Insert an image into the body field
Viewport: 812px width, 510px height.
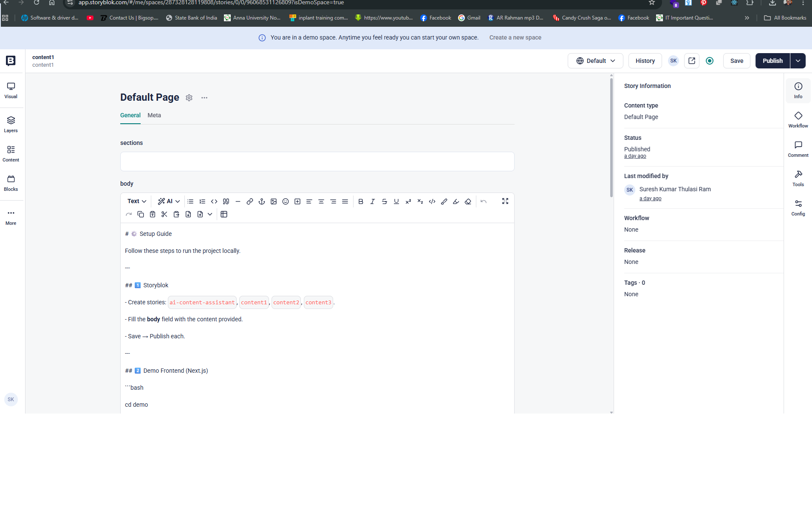click(274, 201)
